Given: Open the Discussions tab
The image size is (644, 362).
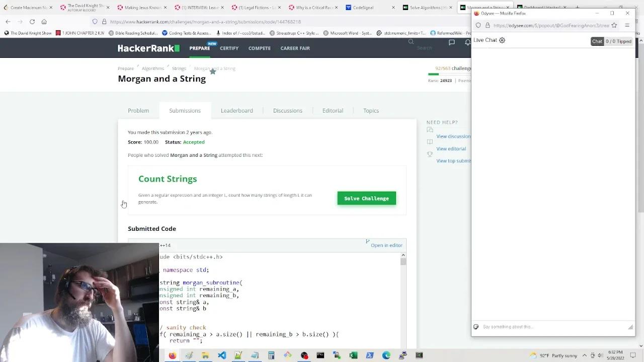Looking at the screenshot, I should (x=288, y=111).
